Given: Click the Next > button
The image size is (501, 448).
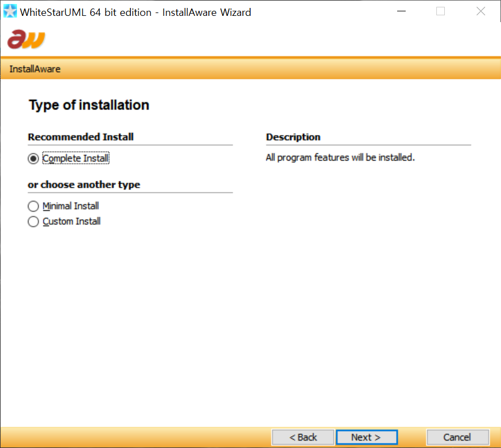Looking at the screenshot, I should coord(367,437).
